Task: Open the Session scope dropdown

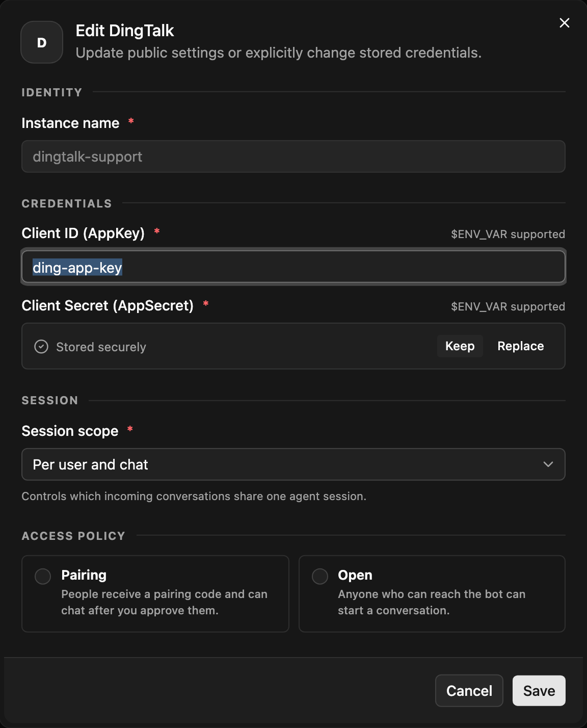Action: pyautogui.click(x=293, y=464)
